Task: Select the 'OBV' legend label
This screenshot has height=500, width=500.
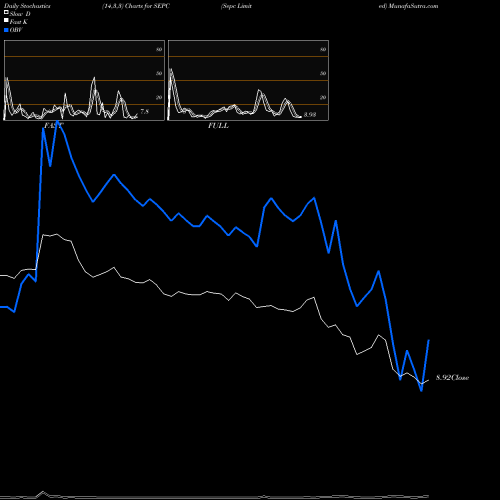Action: click(16, 30)
